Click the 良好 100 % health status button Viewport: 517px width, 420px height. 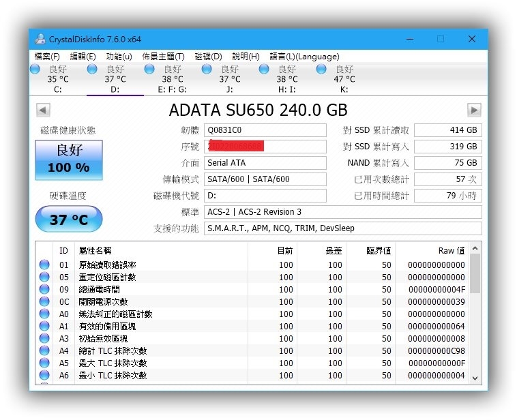pyautogui.click(x=69, y=160)
